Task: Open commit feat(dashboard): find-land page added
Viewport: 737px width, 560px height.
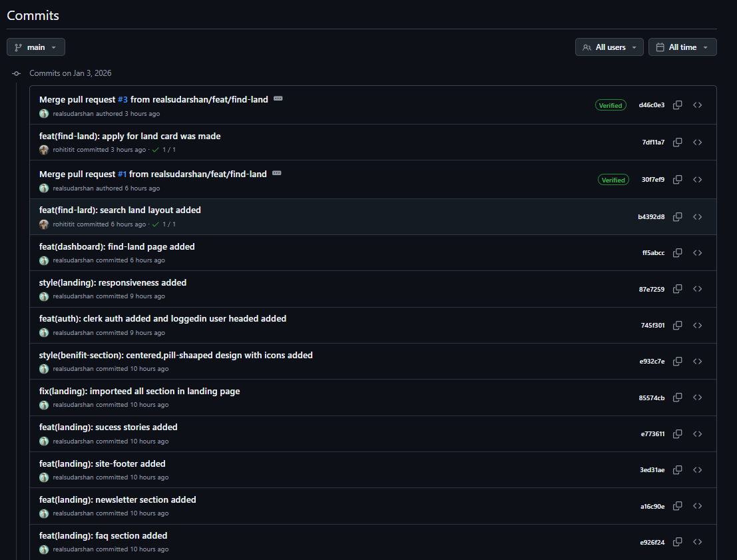Action: pyautogui.click(x=117, y=246)
